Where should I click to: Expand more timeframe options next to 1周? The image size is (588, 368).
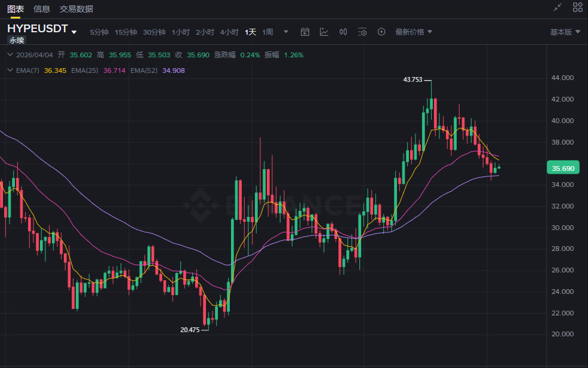coord(286,32)
